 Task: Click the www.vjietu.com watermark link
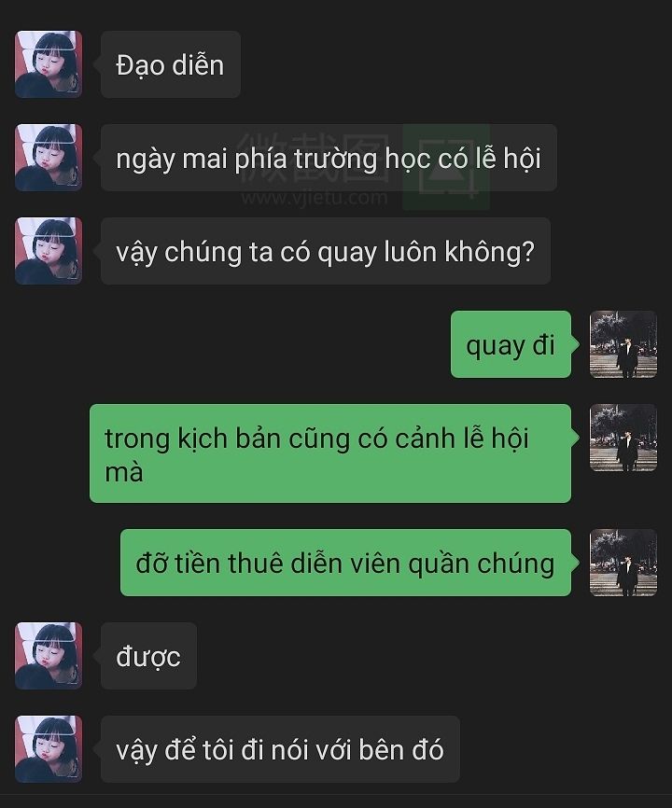point(315,198)
